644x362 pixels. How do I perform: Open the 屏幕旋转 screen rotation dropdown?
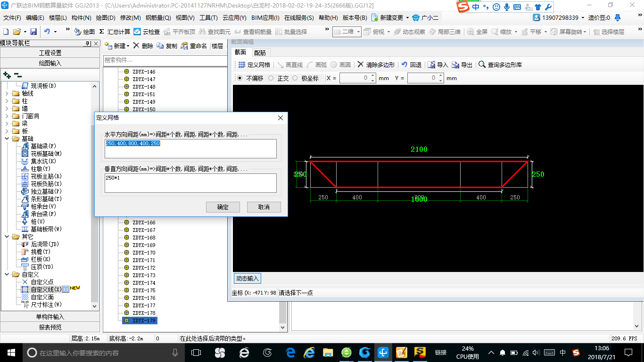(x=586, y=32)
